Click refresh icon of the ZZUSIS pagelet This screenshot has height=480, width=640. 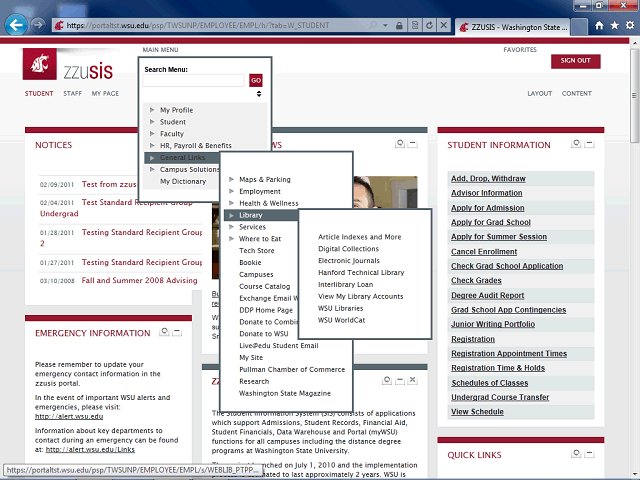[387, 380]
